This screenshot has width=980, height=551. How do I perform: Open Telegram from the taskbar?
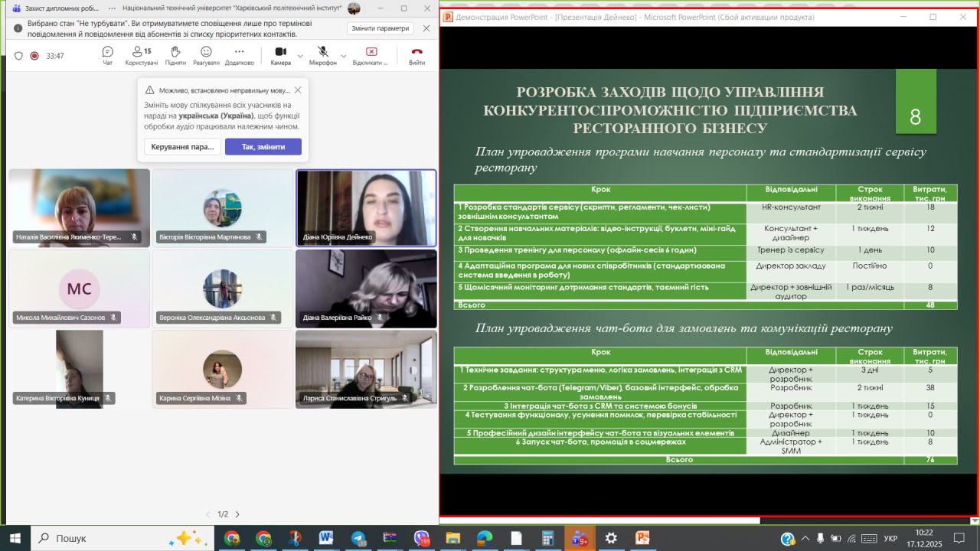(358, 538)
